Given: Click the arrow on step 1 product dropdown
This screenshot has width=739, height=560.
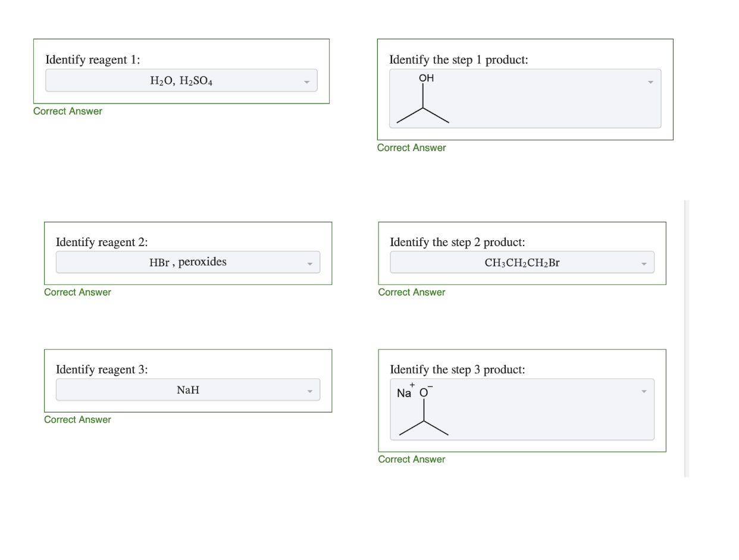Looking at the screenshot, I should (x=650, y=81).
